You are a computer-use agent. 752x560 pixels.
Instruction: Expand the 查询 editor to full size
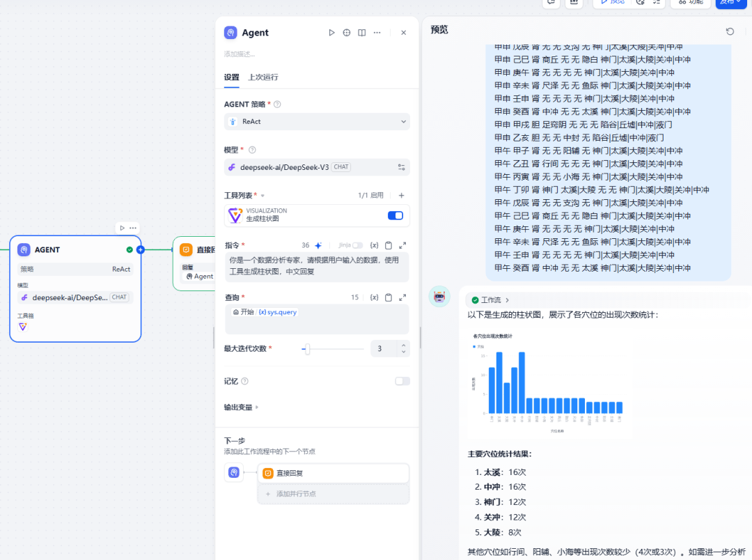pos(402,297)
